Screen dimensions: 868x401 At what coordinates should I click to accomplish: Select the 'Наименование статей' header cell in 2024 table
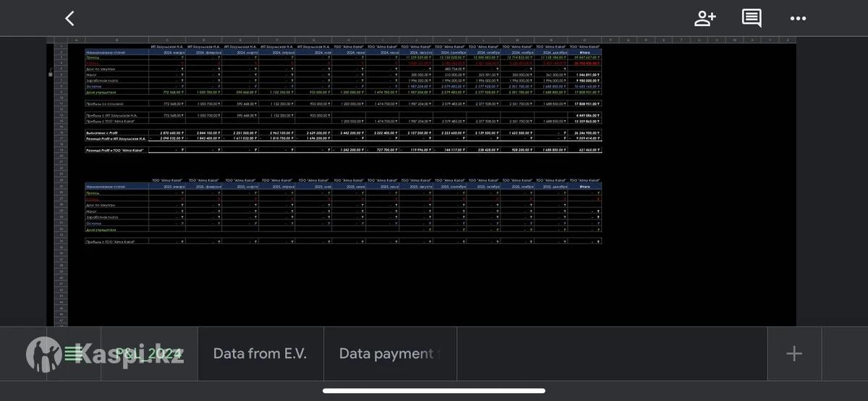(x=116, y=52)
